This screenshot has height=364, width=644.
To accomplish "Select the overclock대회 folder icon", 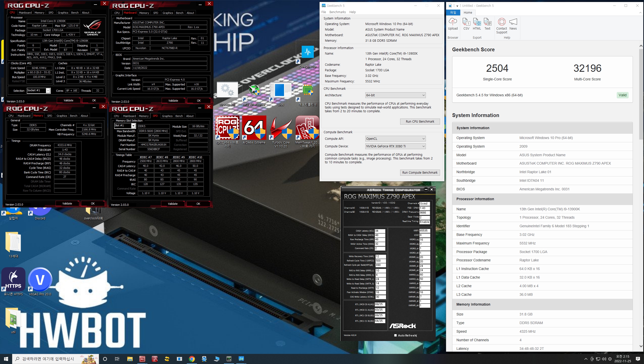I will pyautogui.click(x=93, y=214).
